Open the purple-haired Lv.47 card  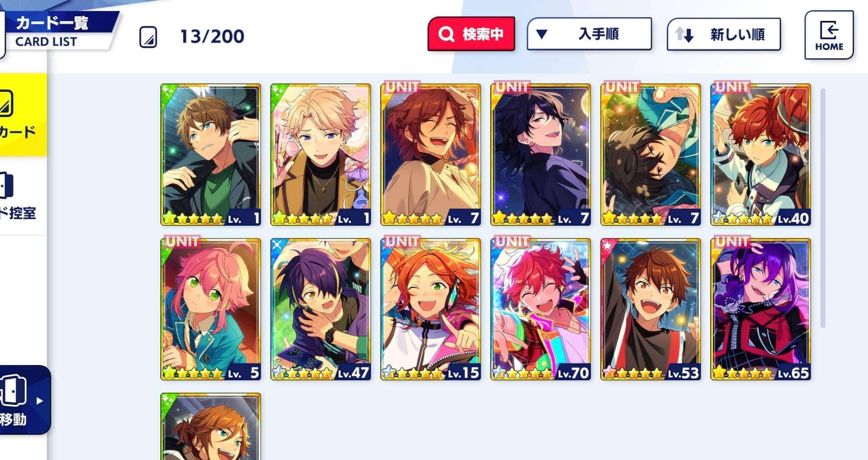point(321,309)
